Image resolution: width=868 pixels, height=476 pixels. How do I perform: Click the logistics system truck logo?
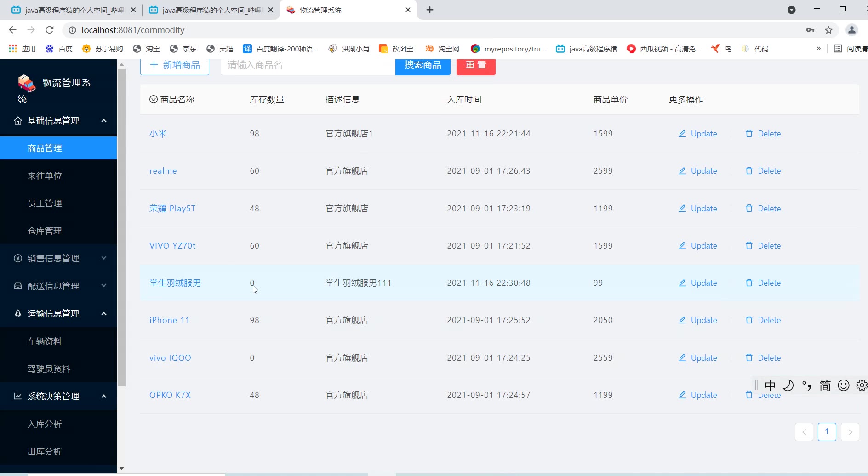27,83
